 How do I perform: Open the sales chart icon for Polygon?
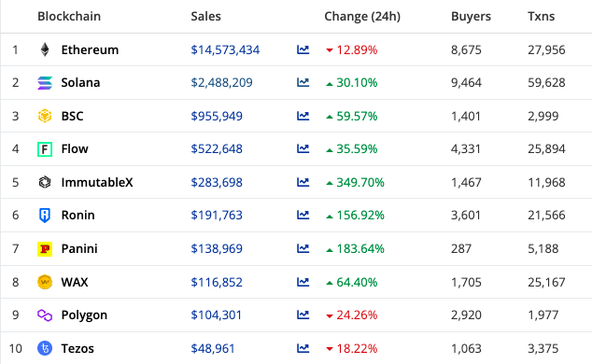[303, 315]
